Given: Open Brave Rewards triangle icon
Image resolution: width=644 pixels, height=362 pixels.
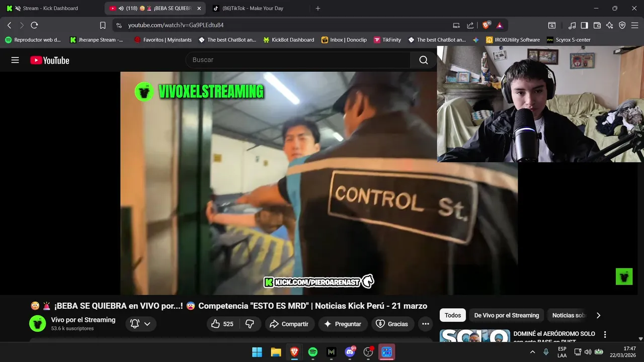Looking at the screenshot, I should 500,25.
